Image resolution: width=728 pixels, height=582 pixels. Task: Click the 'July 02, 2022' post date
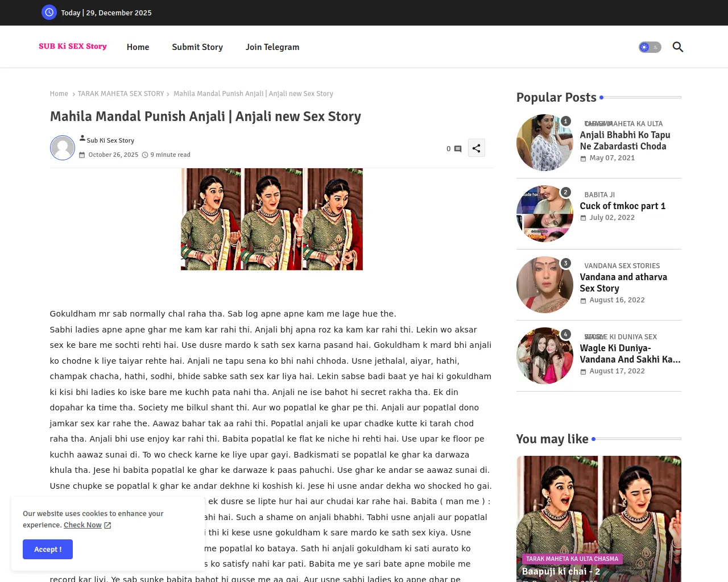tap(612, 218)
